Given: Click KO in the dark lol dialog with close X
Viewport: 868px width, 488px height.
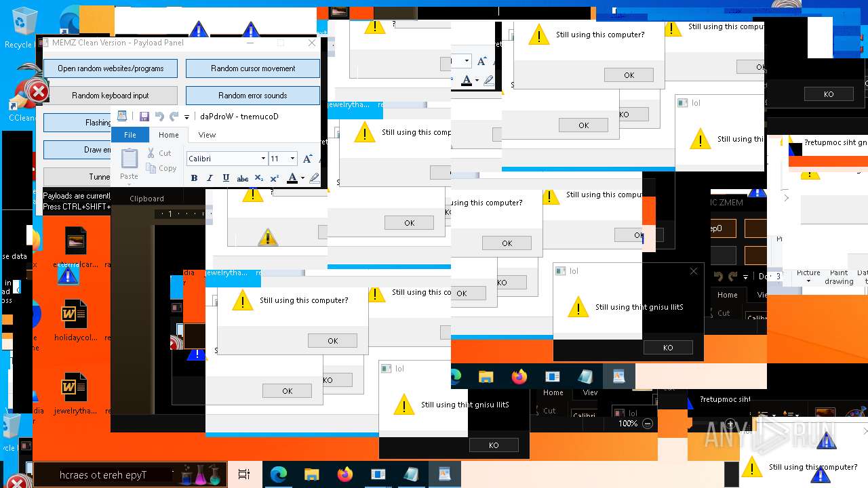Looking at the screenshot, I should (x=668, y=348).
